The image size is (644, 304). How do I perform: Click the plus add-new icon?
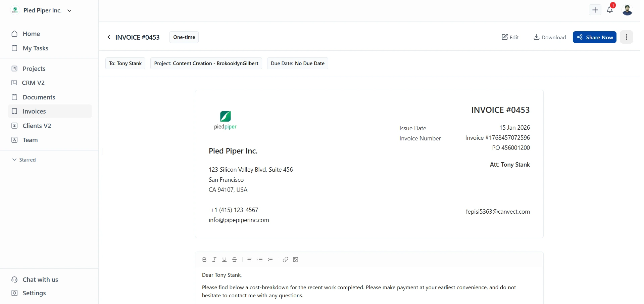pos(595,10)
